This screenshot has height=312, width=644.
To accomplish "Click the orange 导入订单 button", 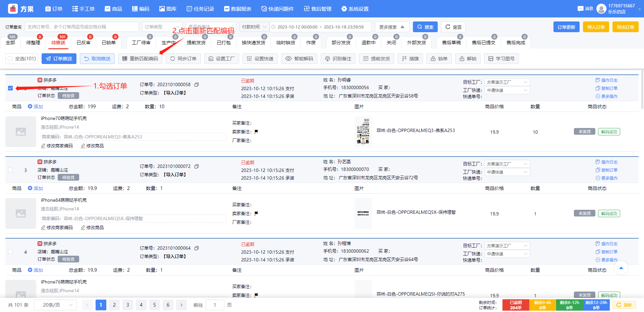I will pos(596,27).
